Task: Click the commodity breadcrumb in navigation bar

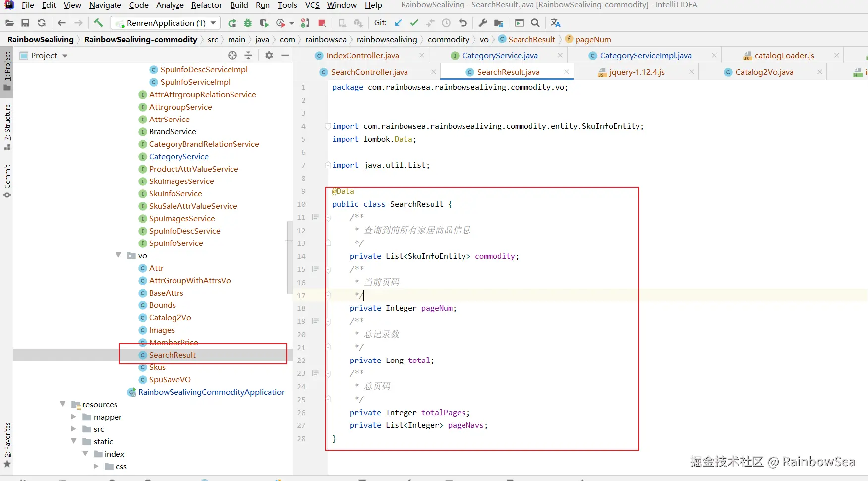Action: tap(448, 39)
